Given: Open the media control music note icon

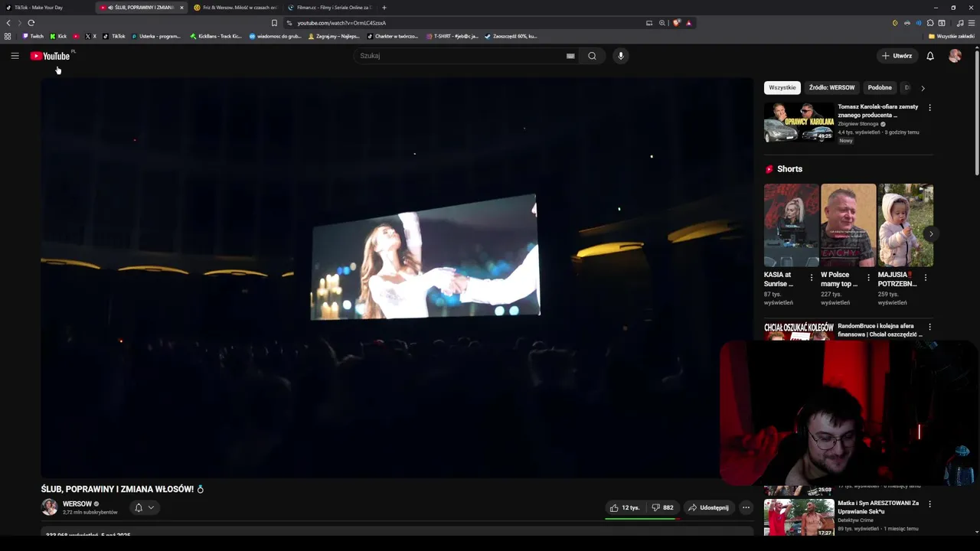Looking at the screenshot, I should tap(960, 23).
